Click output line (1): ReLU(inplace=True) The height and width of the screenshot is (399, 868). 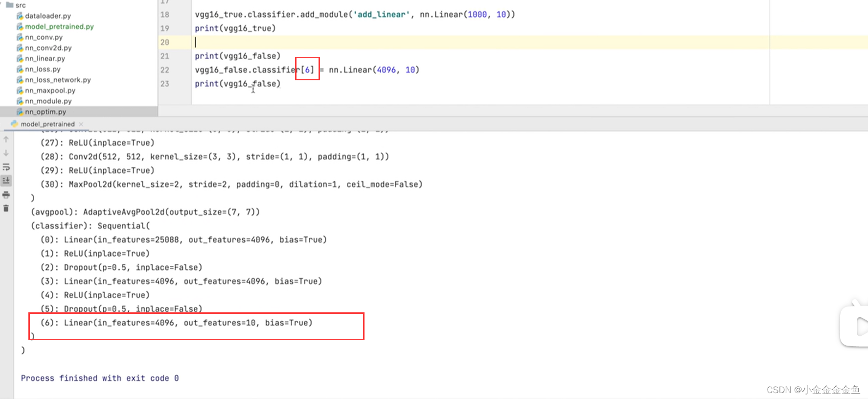coord(95,254)
